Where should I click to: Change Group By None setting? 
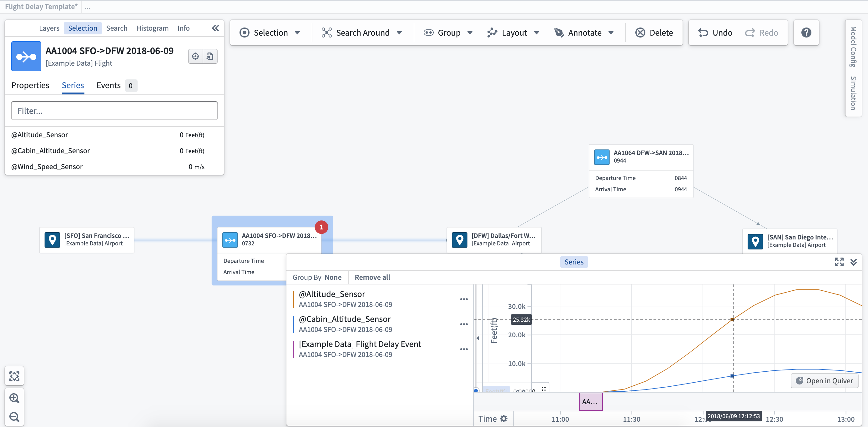pyautogui.click(x=317, y=277)
